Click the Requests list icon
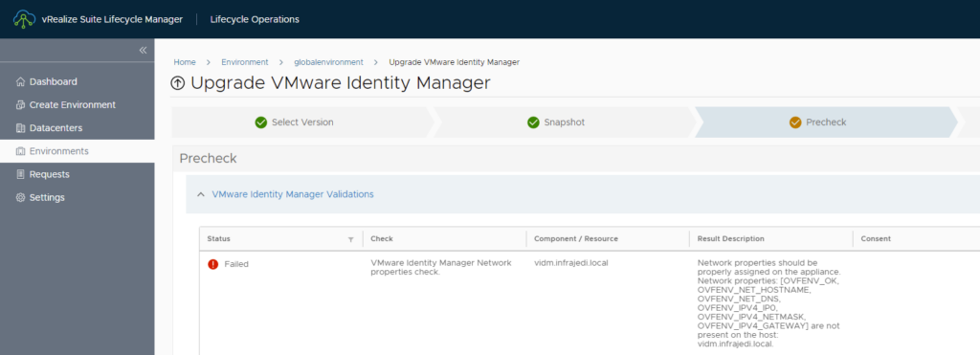 21,174
